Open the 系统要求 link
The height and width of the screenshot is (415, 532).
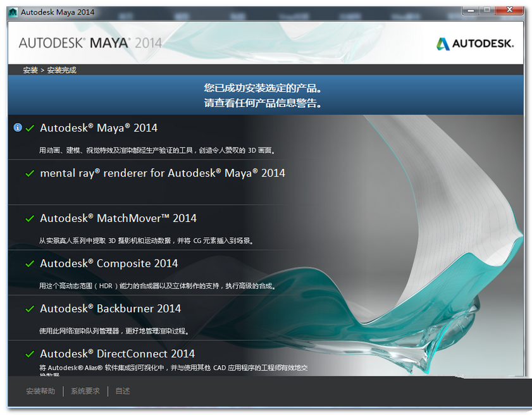point(85,391)
